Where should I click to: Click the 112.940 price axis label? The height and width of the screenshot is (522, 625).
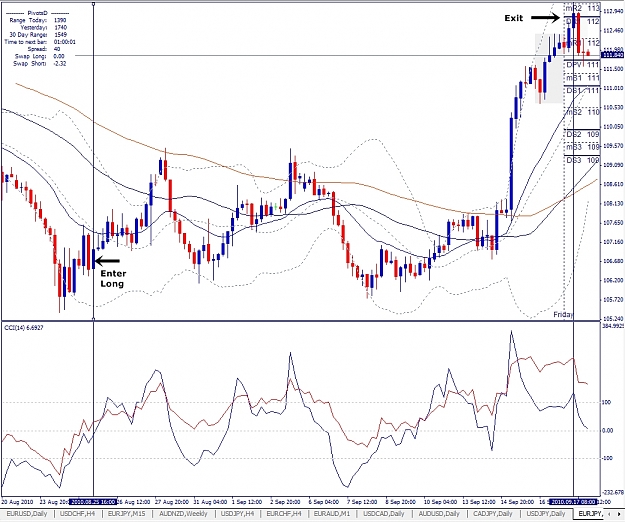[x=613, y=11]
